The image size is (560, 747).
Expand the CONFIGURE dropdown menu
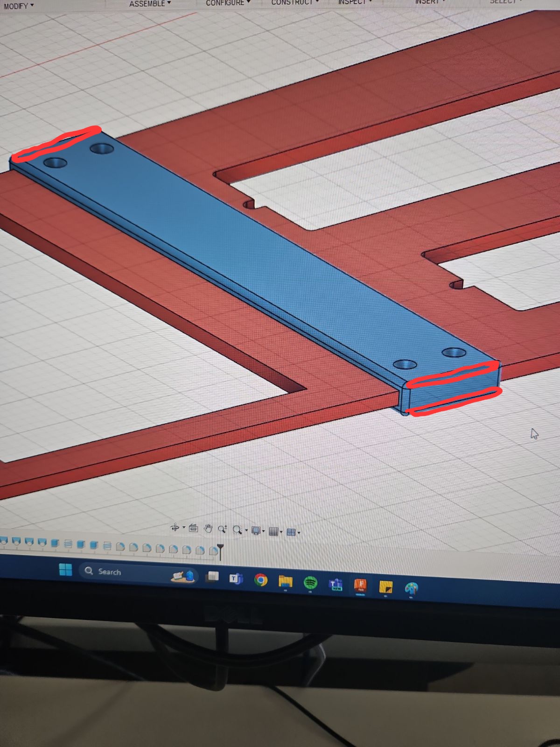(228, 3)
